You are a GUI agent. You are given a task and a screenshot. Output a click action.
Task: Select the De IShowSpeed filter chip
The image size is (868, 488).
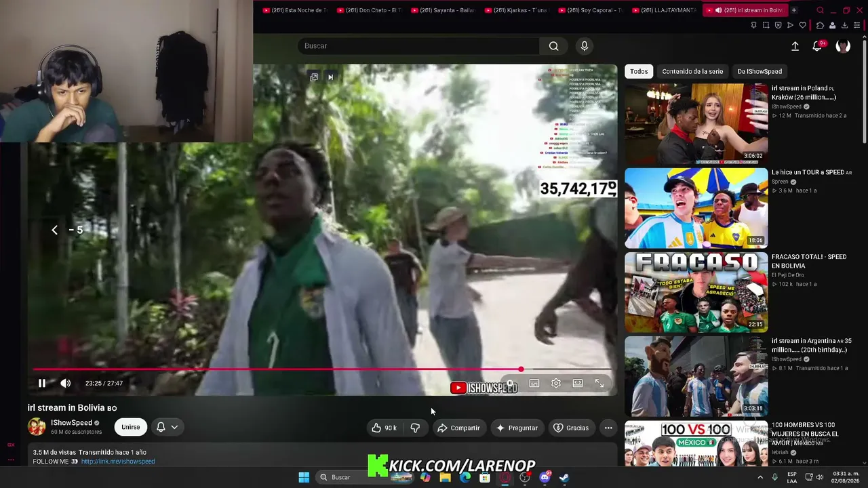759,71
